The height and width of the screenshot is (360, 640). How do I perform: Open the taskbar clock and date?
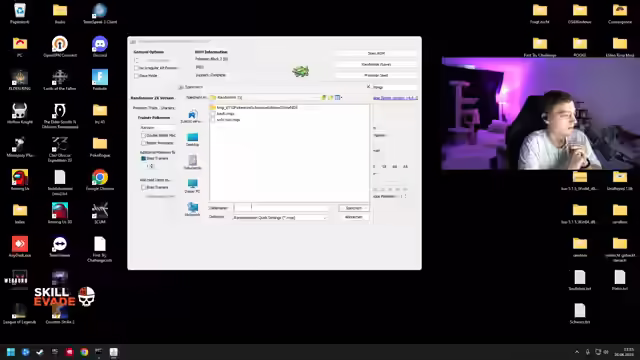[624, 352]
